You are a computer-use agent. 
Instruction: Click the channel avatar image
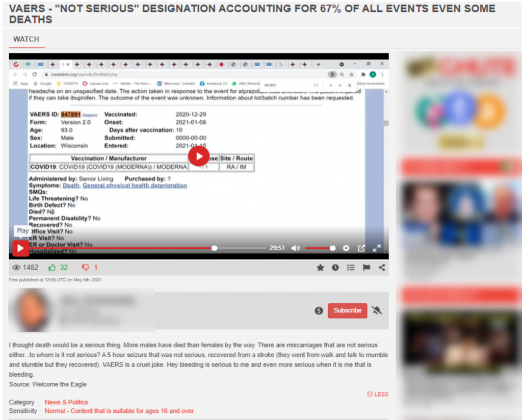[32, 310]
